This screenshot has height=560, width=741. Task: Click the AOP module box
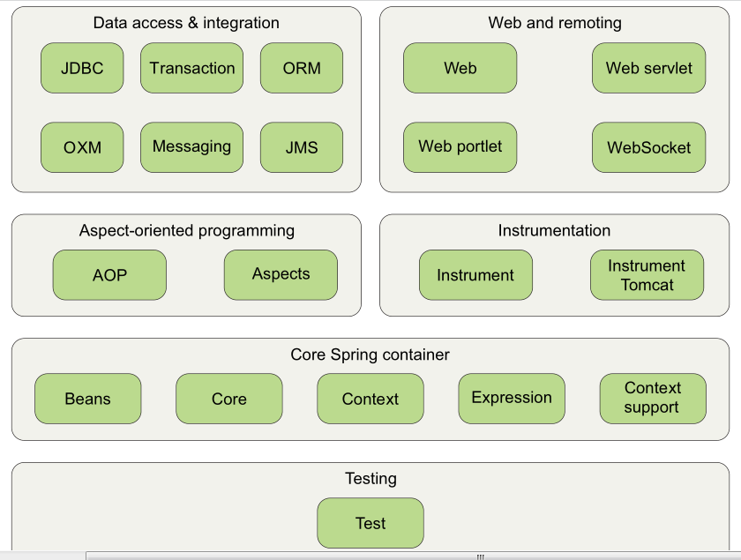coord(109,275)
